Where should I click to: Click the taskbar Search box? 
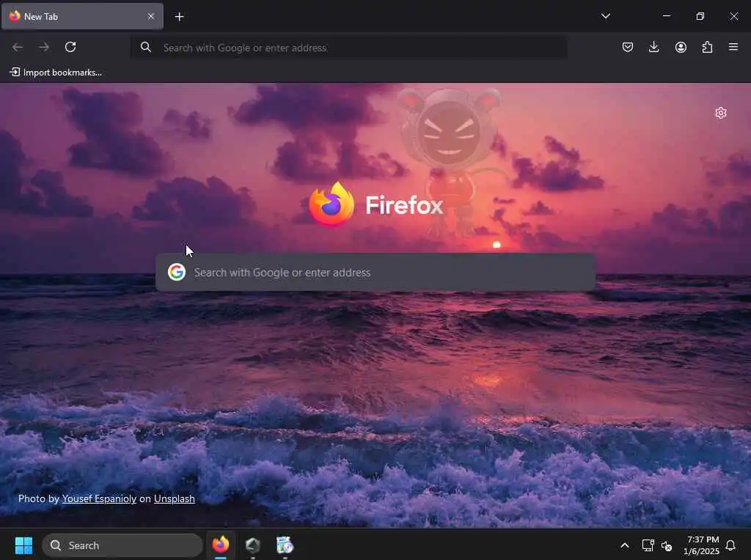coord(122,545)
